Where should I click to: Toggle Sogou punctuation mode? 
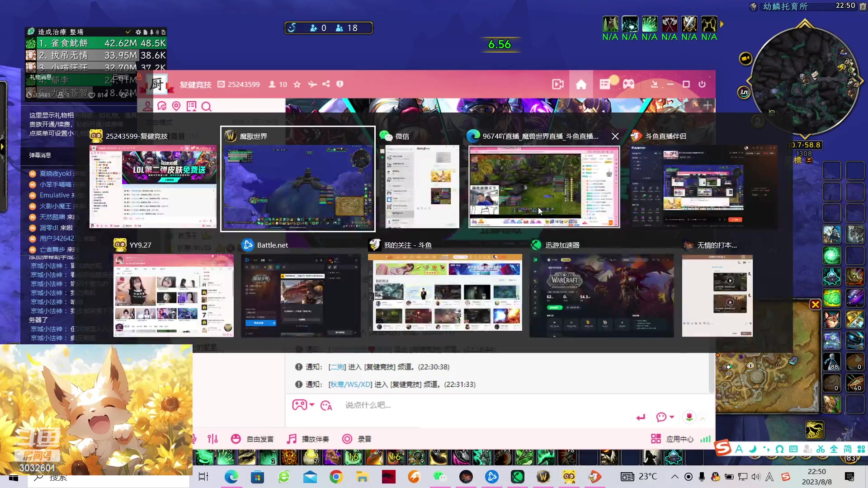pos(766,449)
